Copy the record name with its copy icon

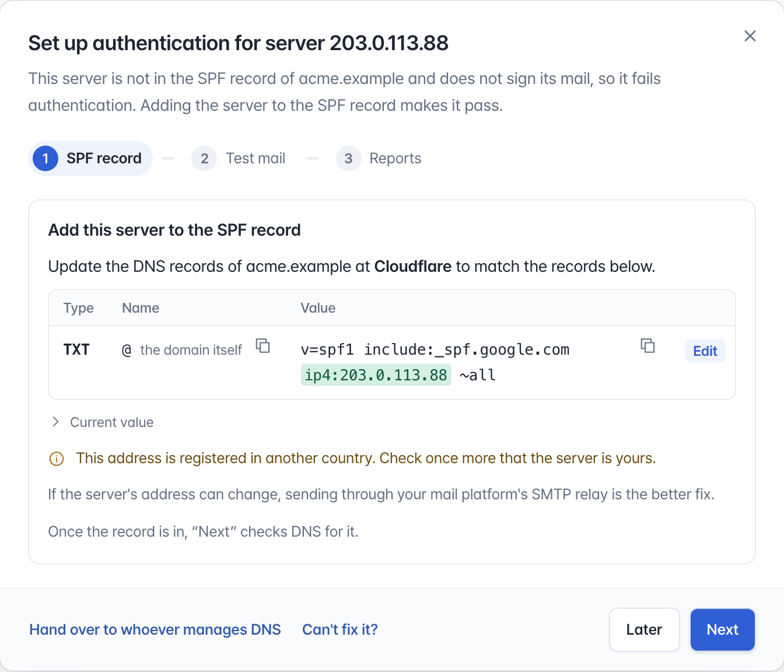(263, 346)
